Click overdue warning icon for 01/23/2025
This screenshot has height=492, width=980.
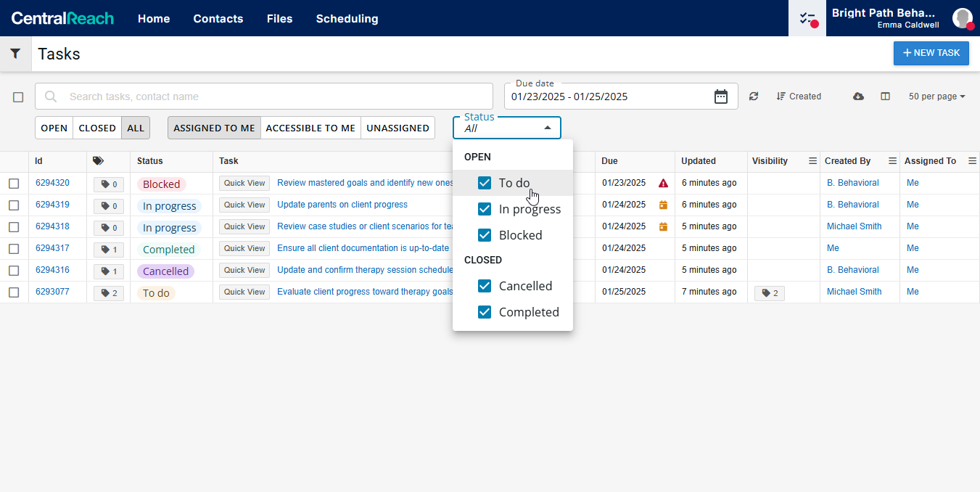pos(663,183)
